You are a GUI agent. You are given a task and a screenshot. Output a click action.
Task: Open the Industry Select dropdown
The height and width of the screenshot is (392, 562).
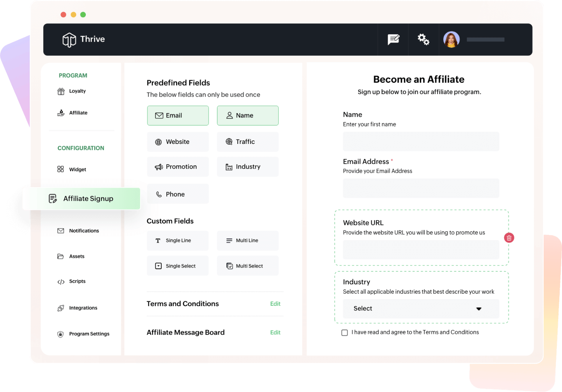tap(421, 309)
